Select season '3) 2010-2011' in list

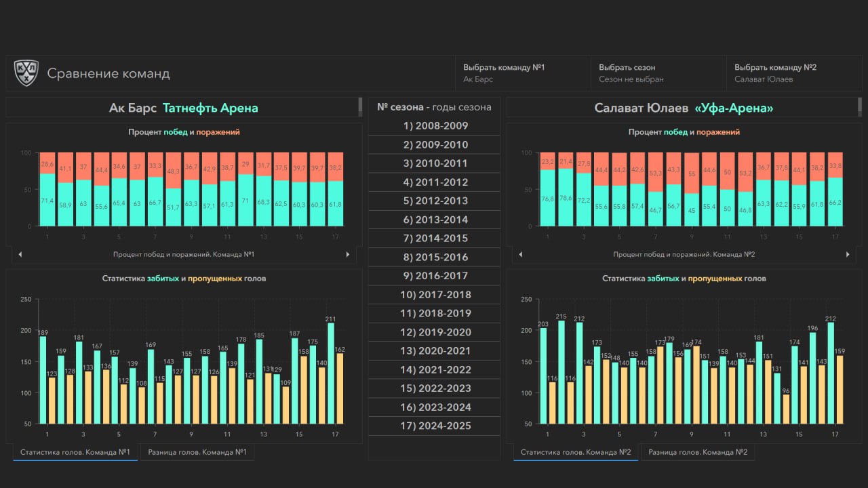pyautogui.click(x=434, y=163)
